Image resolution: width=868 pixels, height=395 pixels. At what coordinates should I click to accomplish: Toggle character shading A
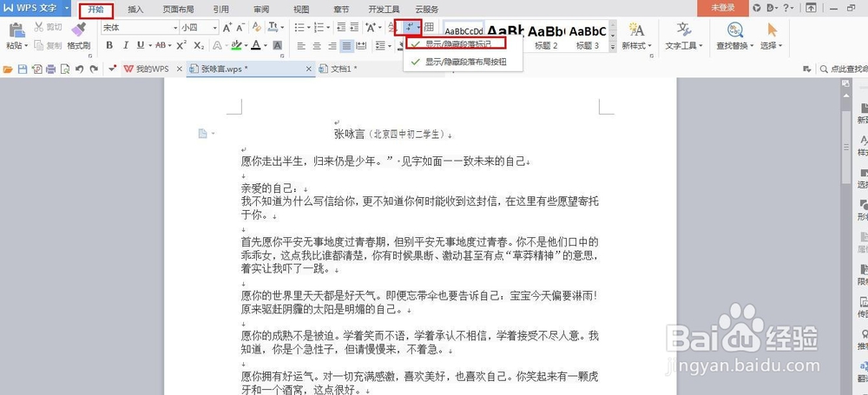(x=278, y=45)
